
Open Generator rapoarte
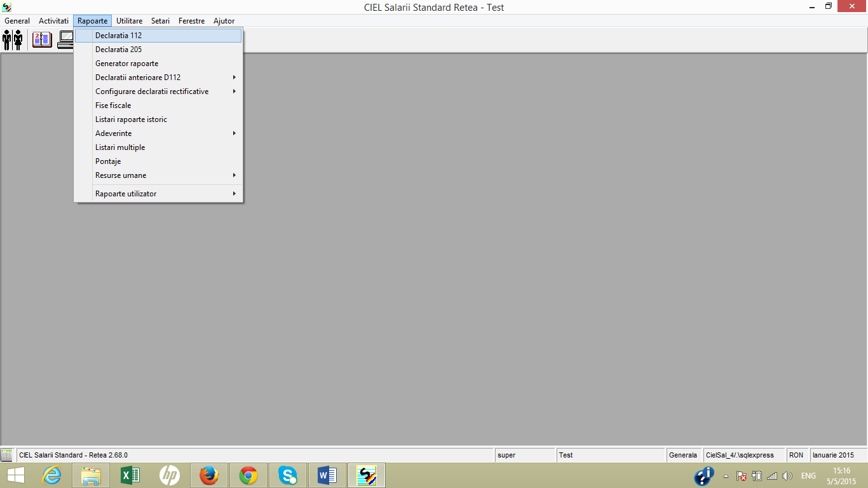158,64
